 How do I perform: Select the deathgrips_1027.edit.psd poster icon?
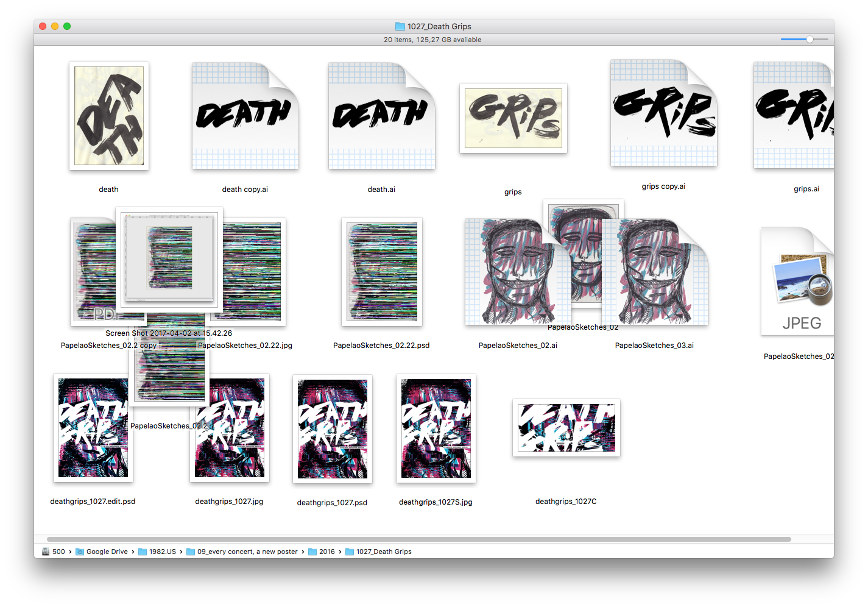point(93,428)
